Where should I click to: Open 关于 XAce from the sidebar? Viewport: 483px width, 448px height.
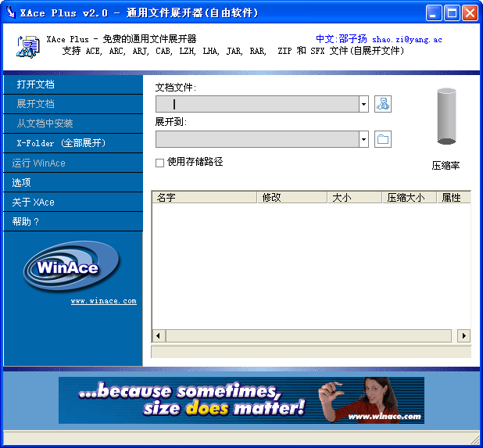point(34,202)
